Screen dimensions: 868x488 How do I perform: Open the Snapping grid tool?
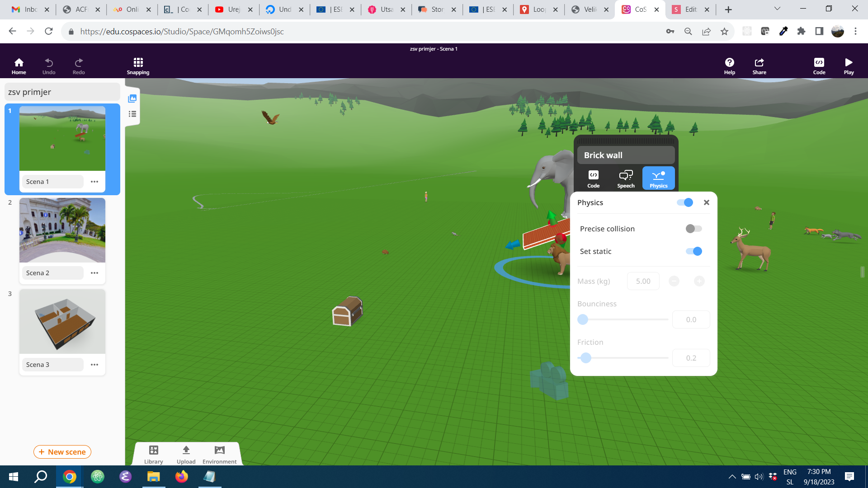(138, 66)
